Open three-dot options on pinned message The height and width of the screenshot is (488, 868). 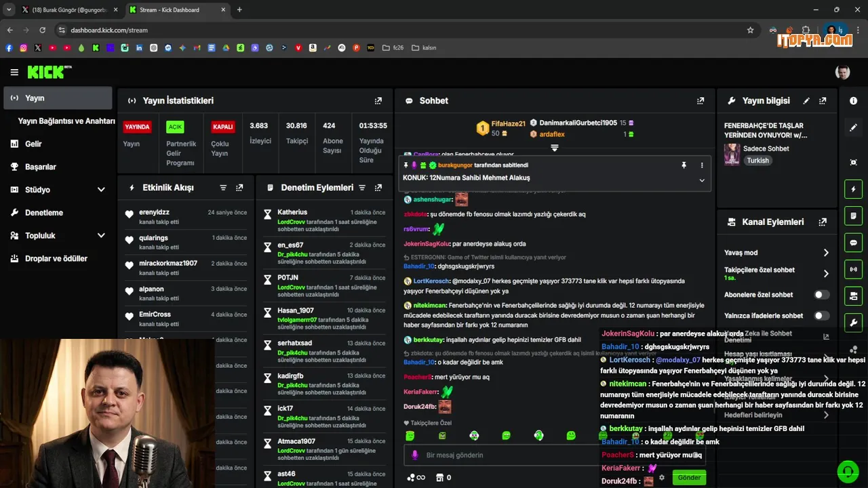[702, 165]
